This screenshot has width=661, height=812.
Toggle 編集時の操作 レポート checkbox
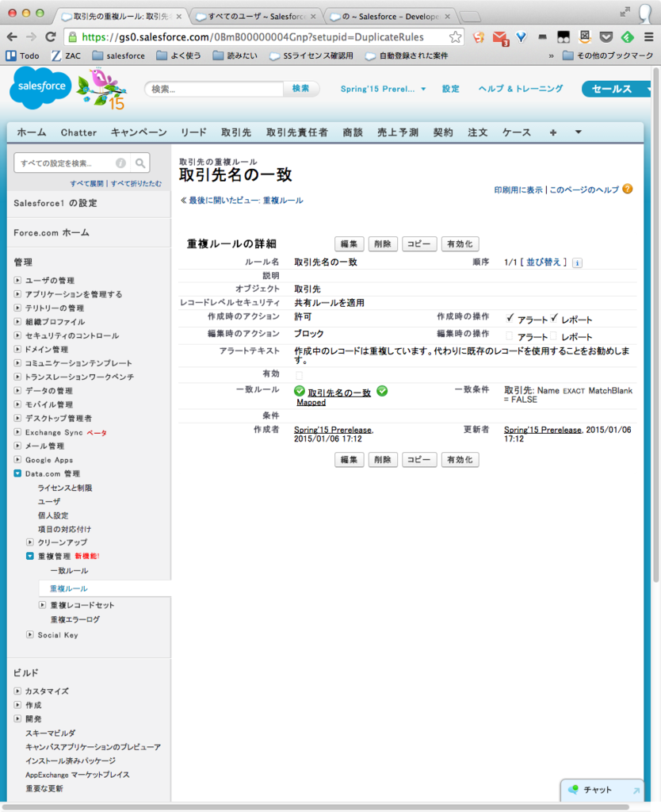(x=553, y=335)
